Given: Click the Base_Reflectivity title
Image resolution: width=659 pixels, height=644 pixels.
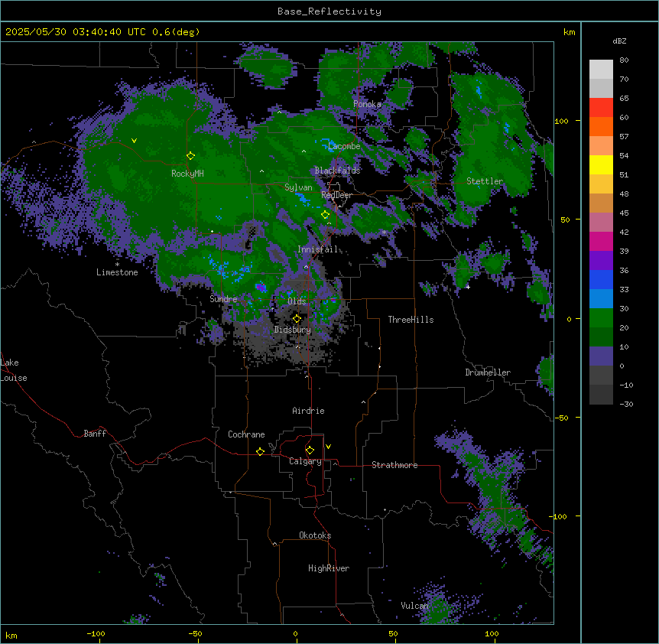Looking at the screenshot, I should (329, 11).
